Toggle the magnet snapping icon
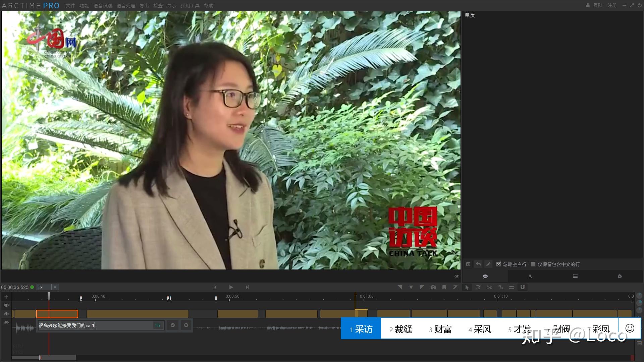This screenshot has width=644, height=362. tap(522, 287)
